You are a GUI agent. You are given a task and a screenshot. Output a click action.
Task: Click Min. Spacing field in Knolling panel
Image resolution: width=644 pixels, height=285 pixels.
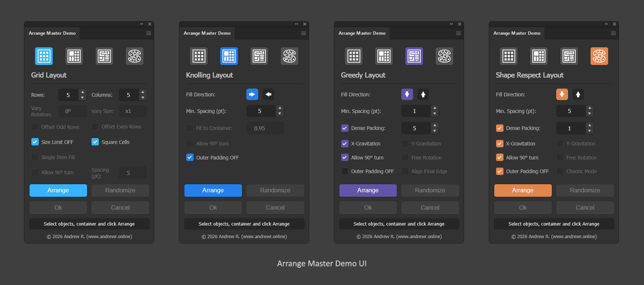(261, 111)
